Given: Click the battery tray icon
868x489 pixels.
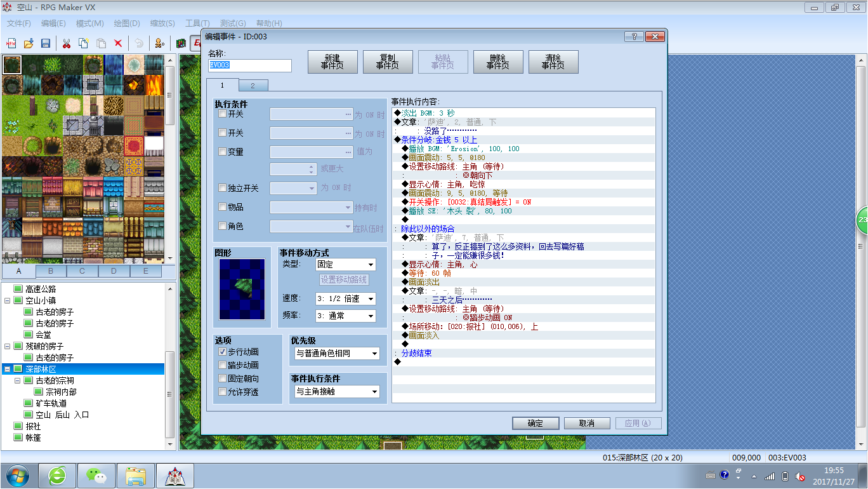Looking at the screenshot, I should pyautogui.click(x=786, y=476).
